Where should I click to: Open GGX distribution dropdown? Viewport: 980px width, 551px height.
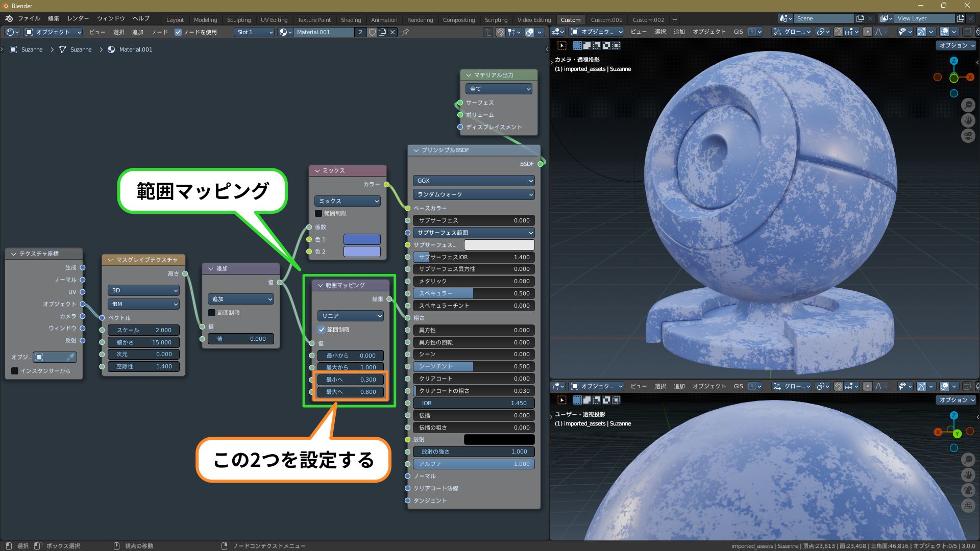(474, 181)
